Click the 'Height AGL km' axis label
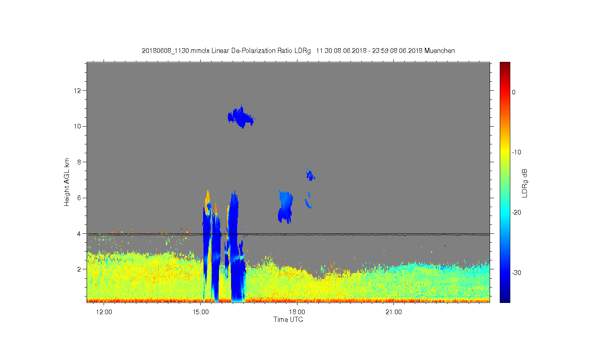 click(x=67, y=182)
